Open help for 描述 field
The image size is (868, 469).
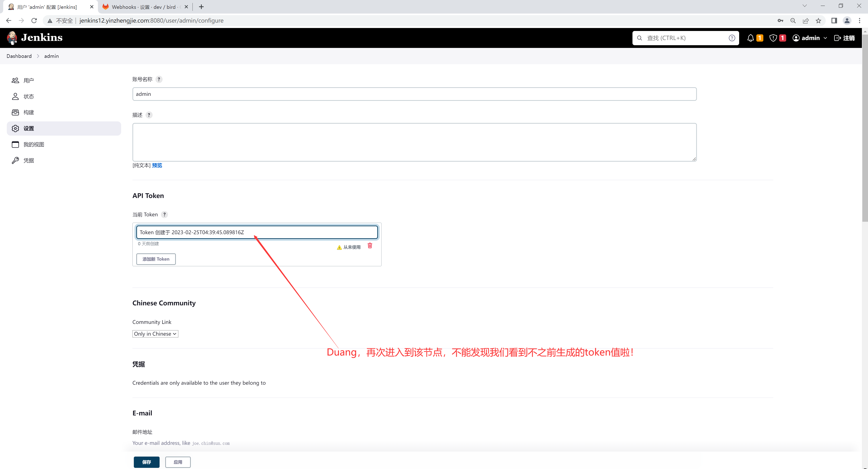click(149, 115)
